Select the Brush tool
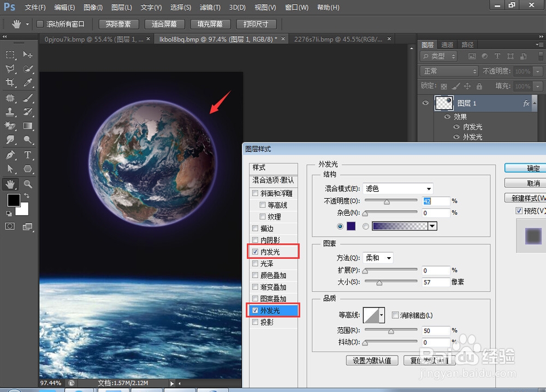This screenshot has height=392, width=546. click(27, 98)
